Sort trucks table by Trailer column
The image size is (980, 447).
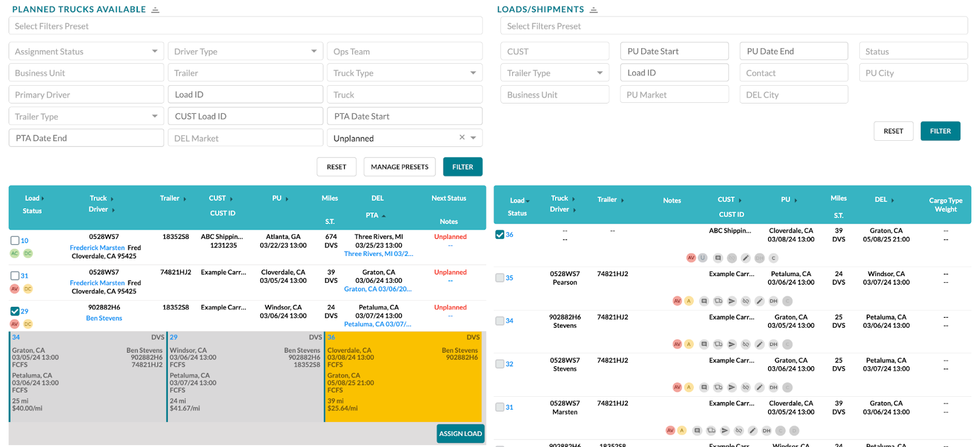[x=173, y=198]
